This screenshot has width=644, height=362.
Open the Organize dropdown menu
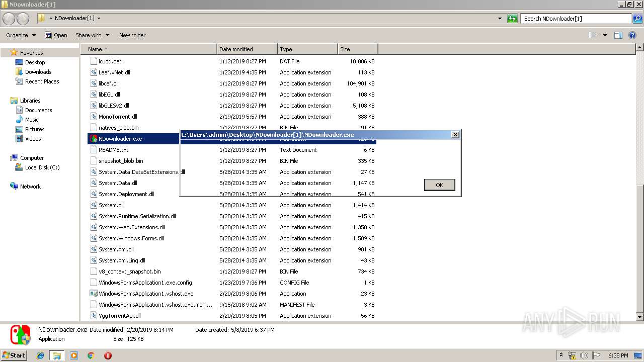click(x=21, y=35)
